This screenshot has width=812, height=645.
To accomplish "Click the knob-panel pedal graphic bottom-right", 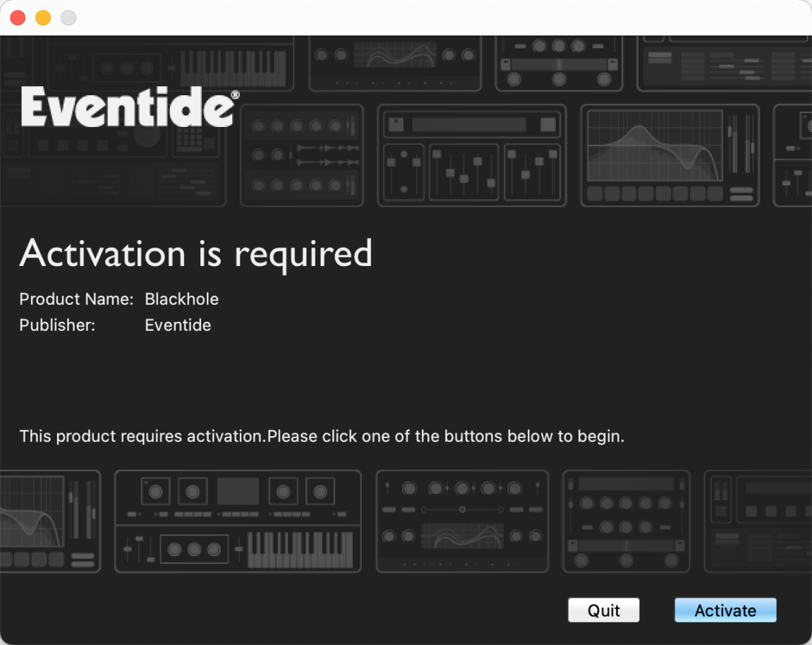I will point(625,521).
